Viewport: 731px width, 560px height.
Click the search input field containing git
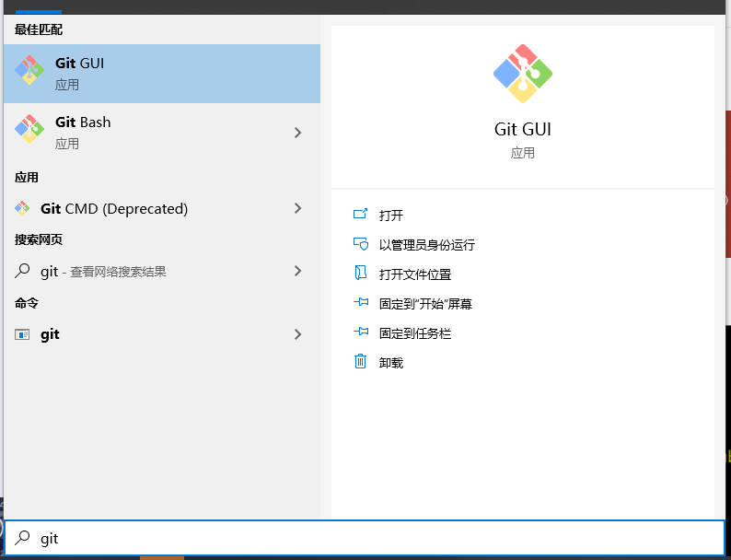364,538
